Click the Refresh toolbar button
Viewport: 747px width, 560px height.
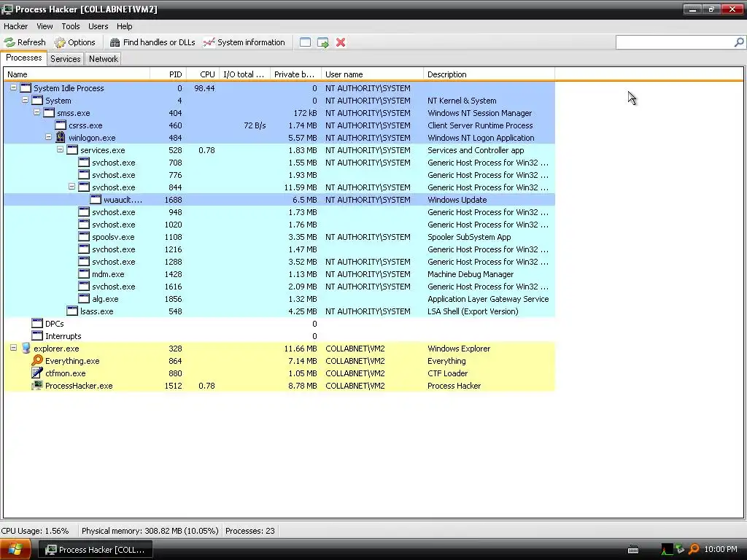pyautogui.click(x=25, y=42)
